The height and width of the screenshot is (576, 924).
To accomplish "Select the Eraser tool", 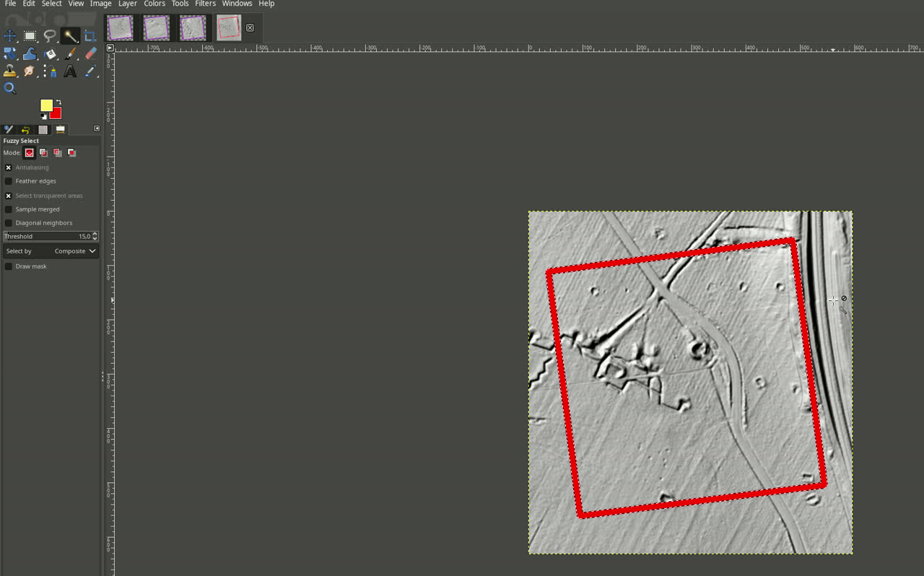I will click(90, 53).
